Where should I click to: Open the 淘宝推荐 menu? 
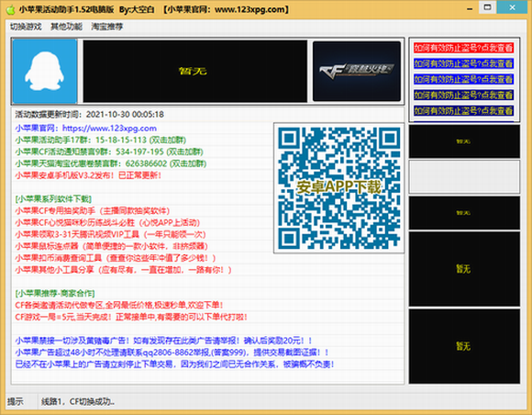(x=107, y=27)
